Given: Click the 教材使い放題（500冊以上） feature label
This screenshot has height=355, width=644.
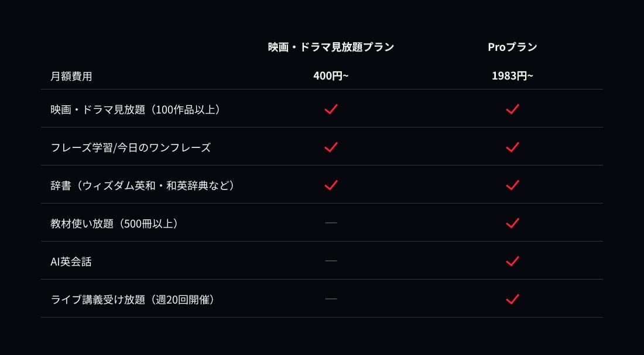Looking at the screenshot, I should pos(114,223).
